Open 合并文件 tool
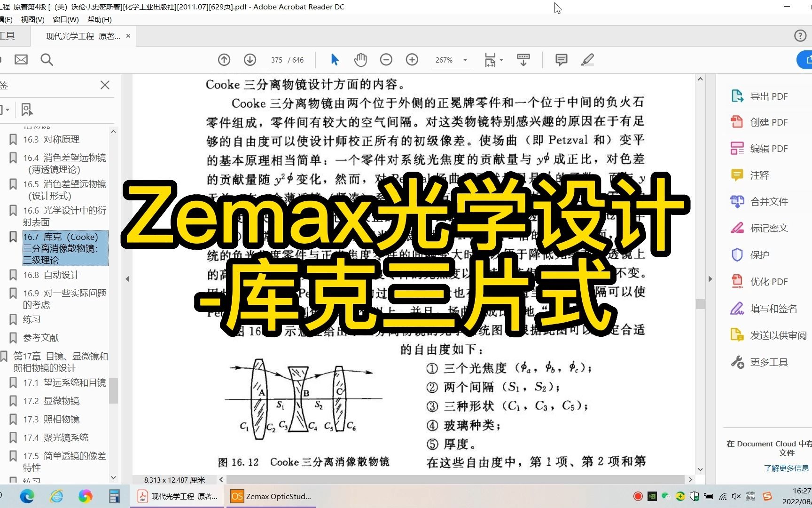The width and height of the screenshot is (812, 508). click(x=759, y=202)
